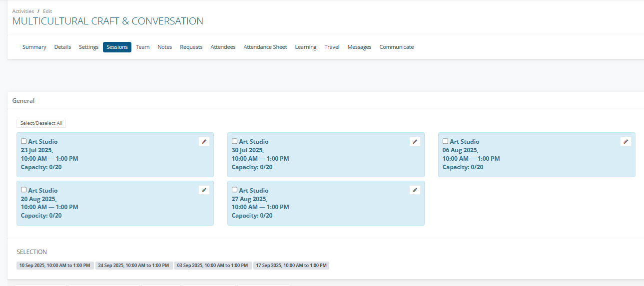Edit the 20 Aug 2025 session pencil icon
Image resolution: width=644 pixels, height=286 pixels.
coord(204,190)
